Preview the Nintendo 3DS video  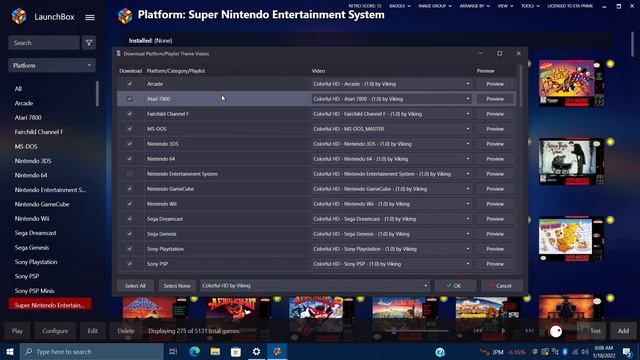tap(495, 144)
